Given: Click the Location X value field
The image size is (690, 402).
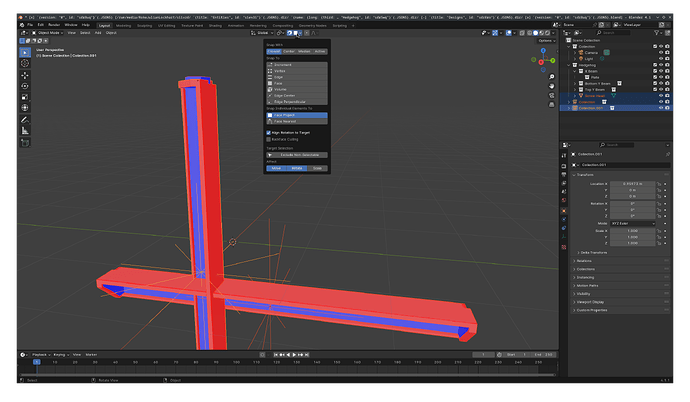Looking at the screenshot, I should [632, 184].
